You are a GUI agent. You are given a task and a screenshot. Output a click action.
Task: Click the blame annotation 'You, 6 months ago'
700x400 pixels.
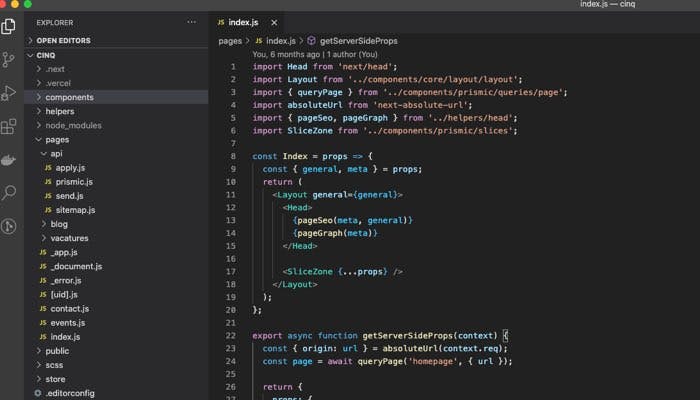(x=286, y=54)
